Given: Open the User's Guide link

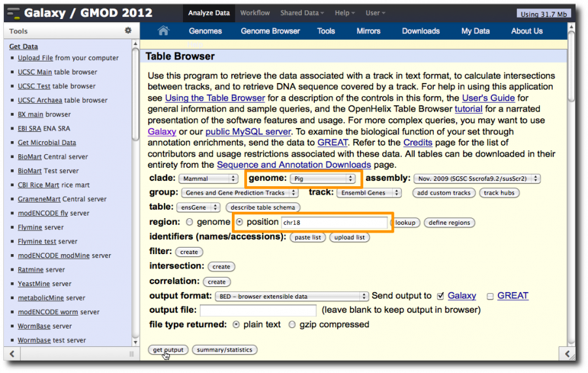Looking at the screenshot, I should click(488, 98).
